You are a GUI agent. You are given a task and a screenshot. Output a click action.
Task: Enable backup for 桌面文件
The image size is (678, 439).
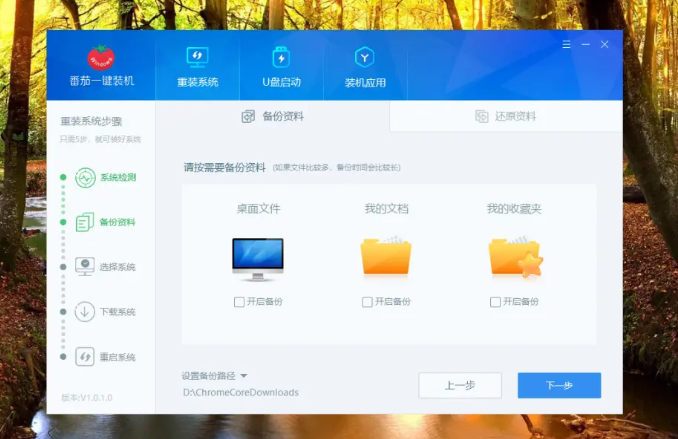pyautogui.click(x=239, y=302)
